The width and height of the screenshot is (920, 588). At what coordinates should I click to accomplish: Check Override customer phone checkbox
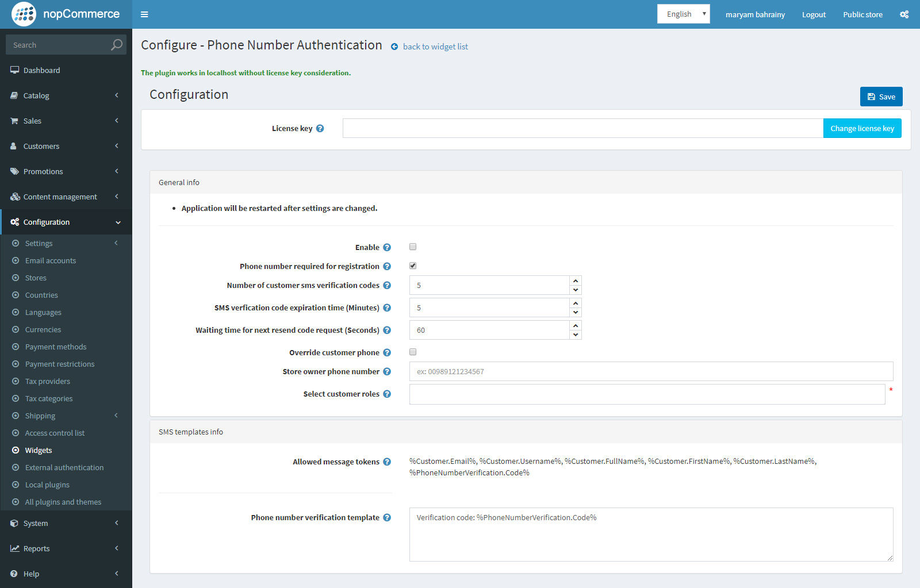pyautogui.click(x=413, y=352)
